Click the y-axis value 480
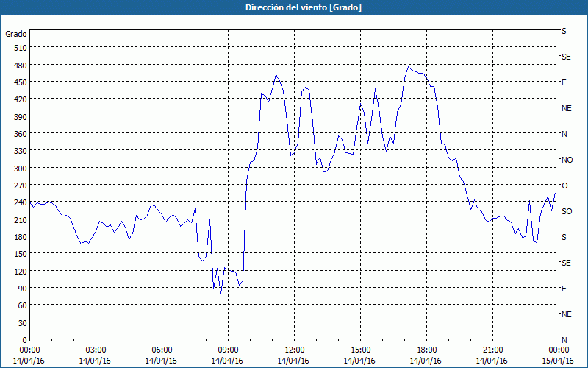This screenshot has height=368, width=588. coord(21,66)
